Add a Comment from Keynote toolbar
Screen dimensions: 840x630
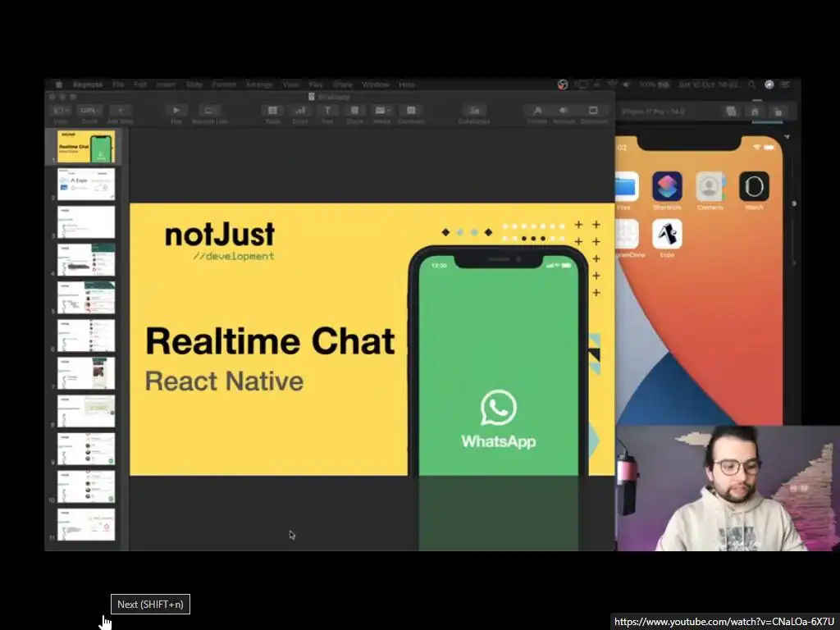point(411,111)
